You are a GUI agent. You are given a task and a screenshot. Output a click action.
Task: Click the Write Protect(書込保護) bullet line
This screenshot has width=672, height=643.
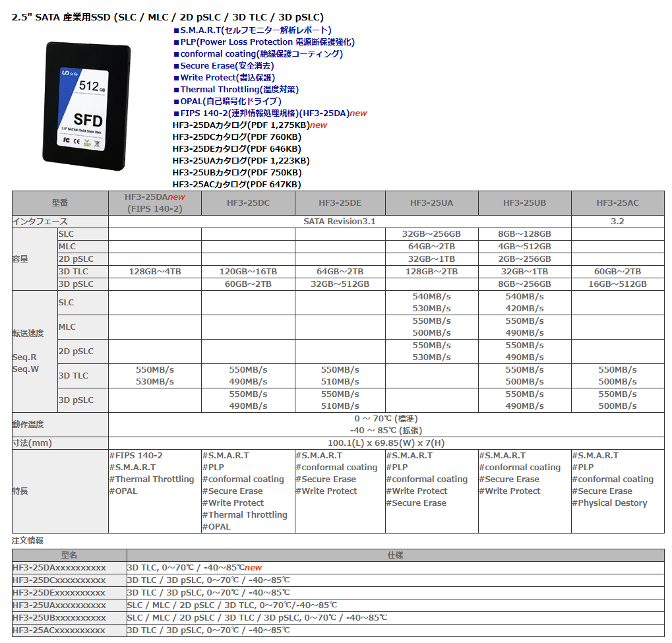[224, 78]
